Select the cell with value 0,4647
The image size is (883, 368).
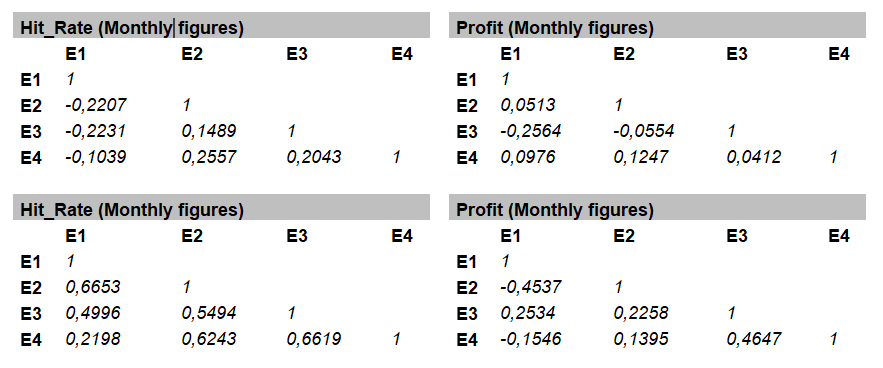pos(754,339)
